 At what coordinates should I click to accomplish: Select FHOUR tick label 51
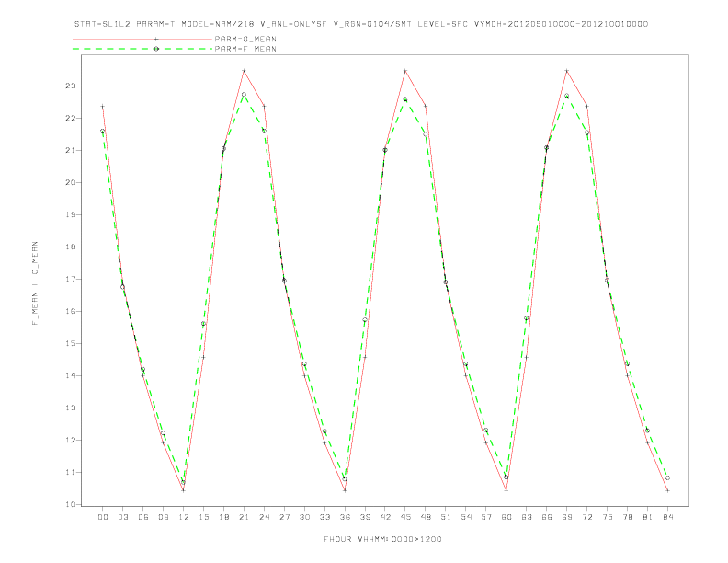point(446,517)
